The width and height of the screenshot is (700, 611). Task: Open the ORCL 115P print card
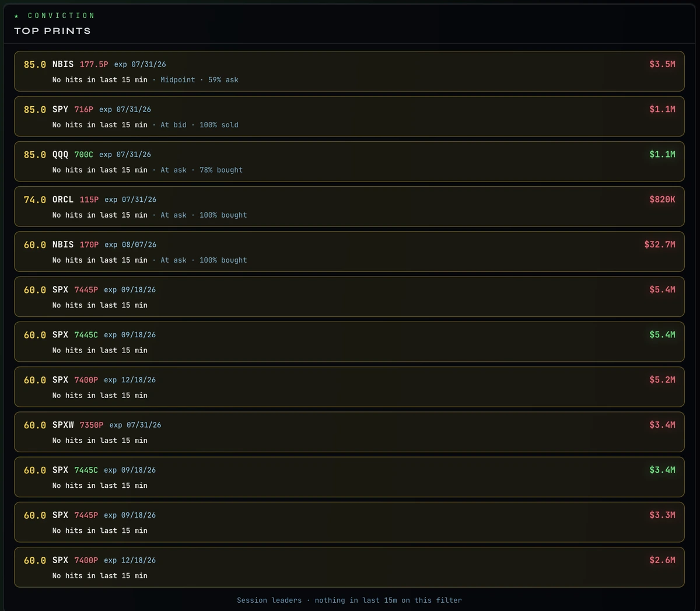tap(349, 206)
